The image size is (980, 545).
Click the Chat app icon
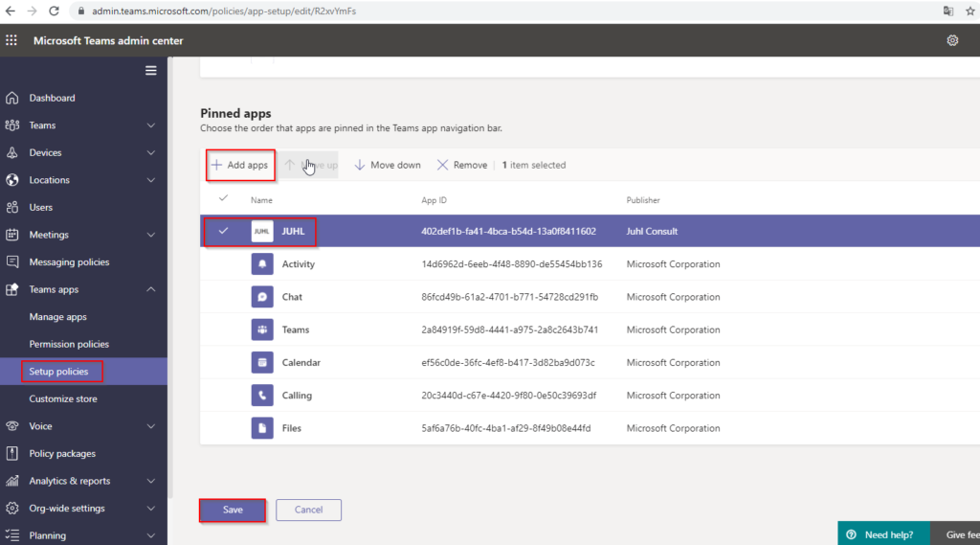262,297
